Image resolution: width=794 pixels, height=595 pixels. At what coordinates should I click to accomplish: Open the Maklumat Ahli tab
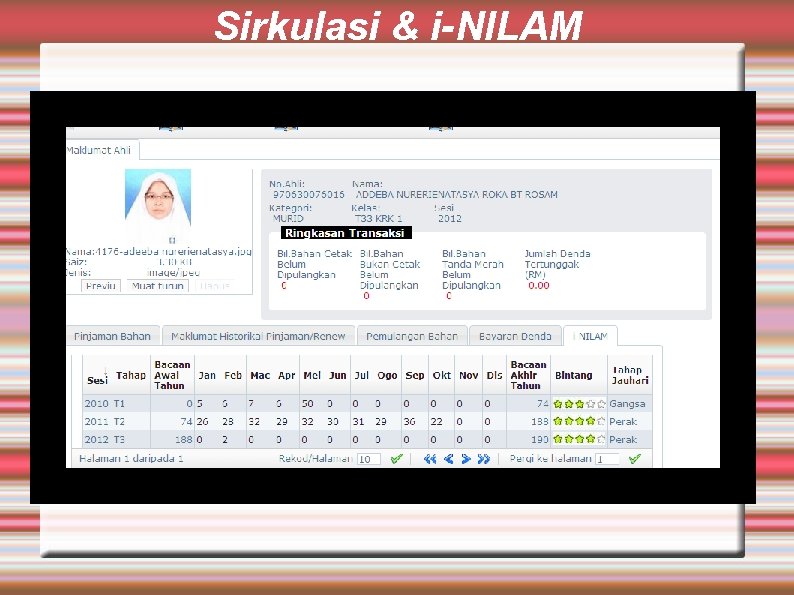99,150
